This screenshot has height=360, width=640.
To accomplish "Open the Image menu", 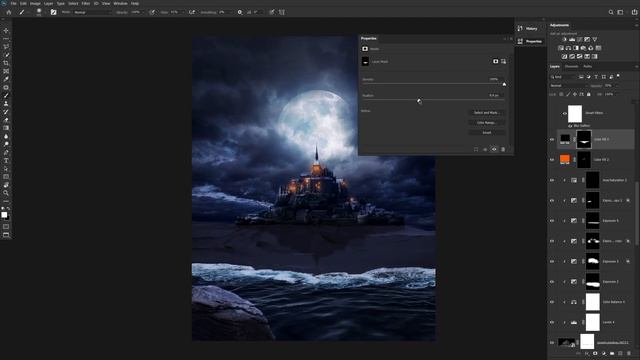I will (35, 3).
